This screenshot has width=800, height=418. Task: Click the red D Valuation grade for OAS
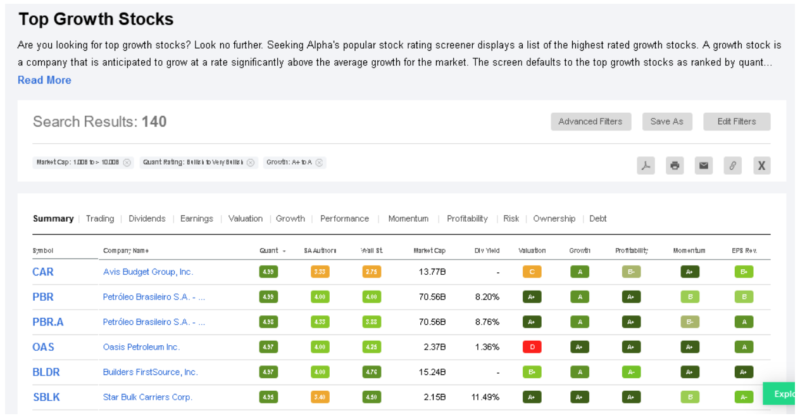tap(532, 347)
